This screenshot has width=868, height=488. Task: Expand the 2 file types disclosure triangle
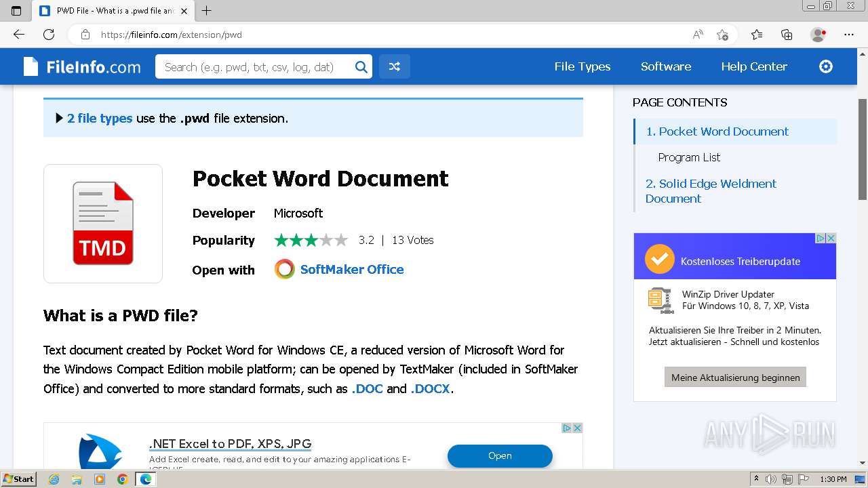point(59,118)
